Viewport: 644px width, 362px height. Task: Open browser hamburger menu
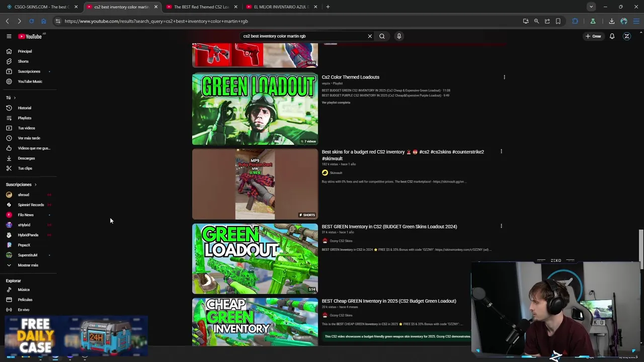tap(636, 21)
